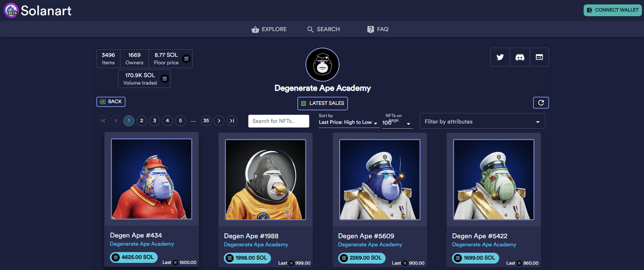
Task: Click Last 860.00 price text
Action: pos(521,263)
